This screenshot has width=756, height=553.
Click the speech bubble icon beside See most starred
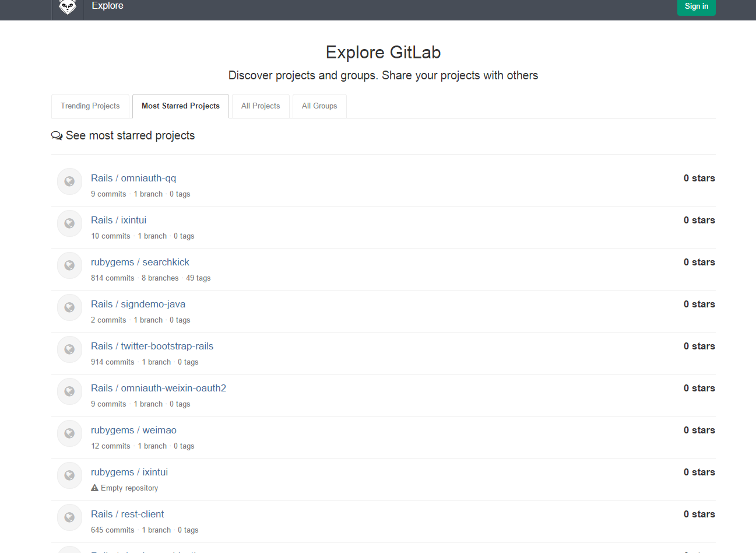[x=57, y=135]
